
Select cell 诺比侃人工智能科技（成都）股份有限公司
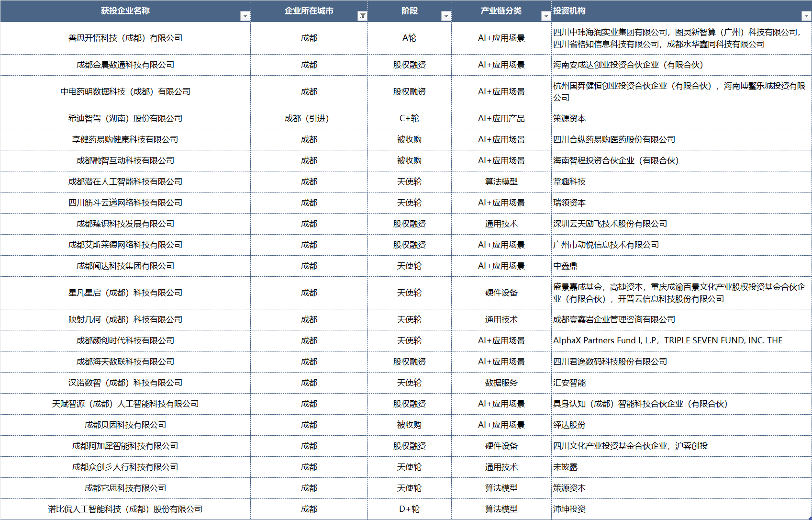(x=125, y=509)
